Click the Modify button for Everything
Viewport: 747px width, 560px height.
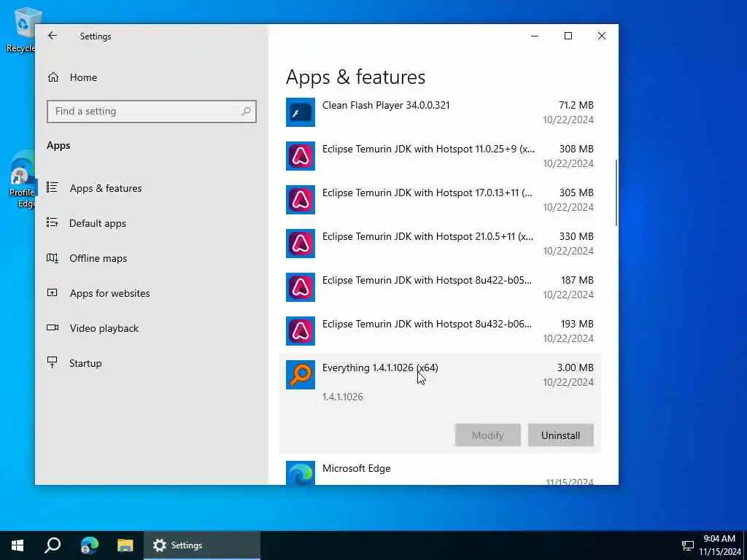488,435
